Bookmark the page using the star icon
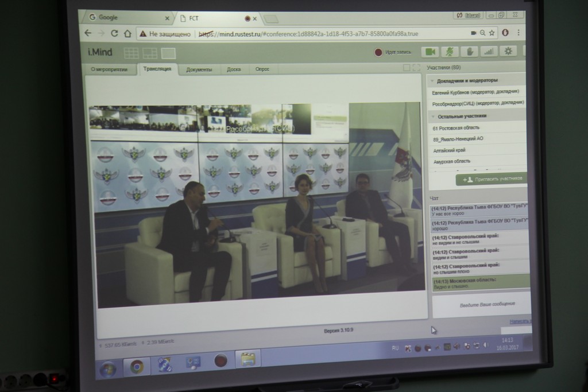This screenshot has width=588, height=392. point(492,33)
